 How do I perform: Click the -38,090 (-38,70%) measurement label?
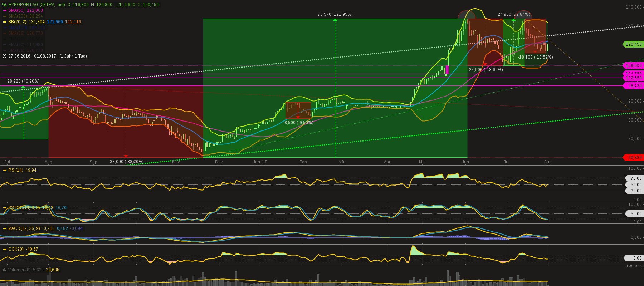(x=126, y=162)
